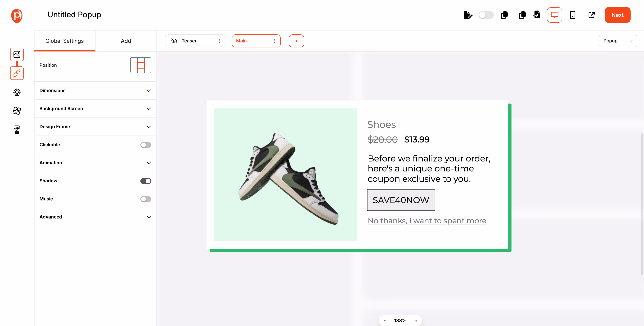Open the integrations puzzle icon

click(16, 111)
